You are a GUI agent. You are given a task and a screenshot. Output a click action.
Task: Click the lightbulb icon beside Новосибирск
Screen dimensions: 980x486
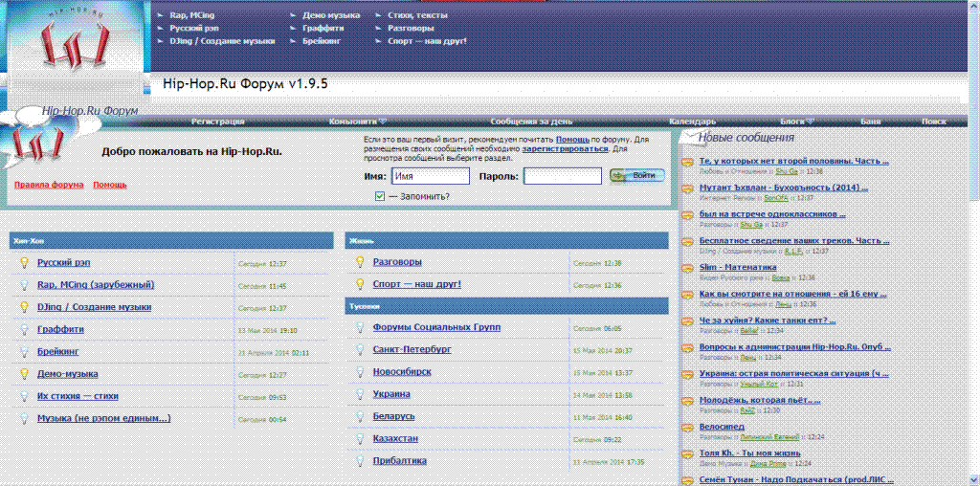click(x=360, y=372)
